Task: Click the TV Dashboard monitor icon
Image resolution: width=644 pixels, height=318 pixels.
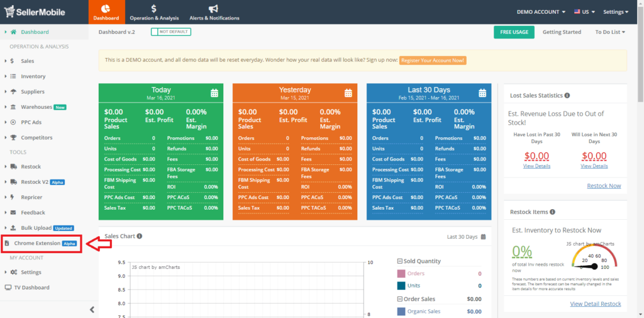Action: [x=8, y=288]
